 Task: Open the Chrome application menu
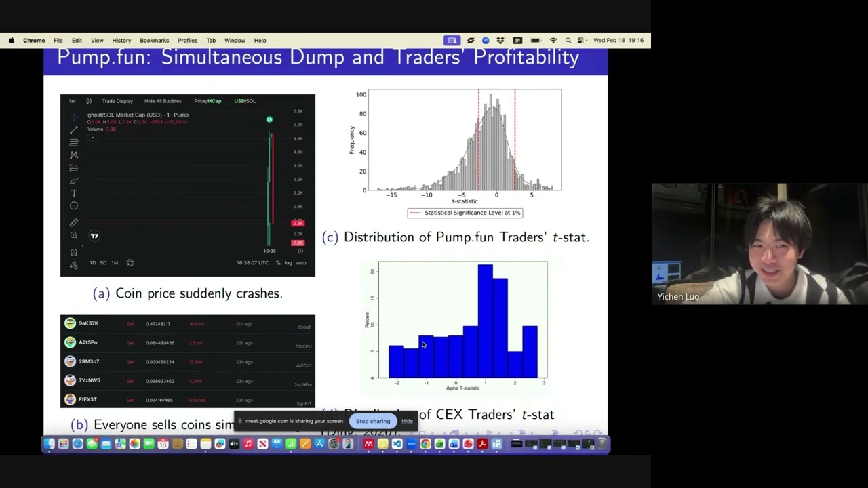(34, 41)
